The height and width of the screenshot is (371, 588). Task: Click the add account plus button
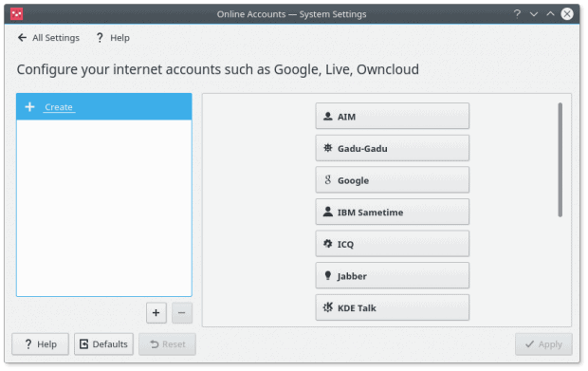tap(156, 313)
